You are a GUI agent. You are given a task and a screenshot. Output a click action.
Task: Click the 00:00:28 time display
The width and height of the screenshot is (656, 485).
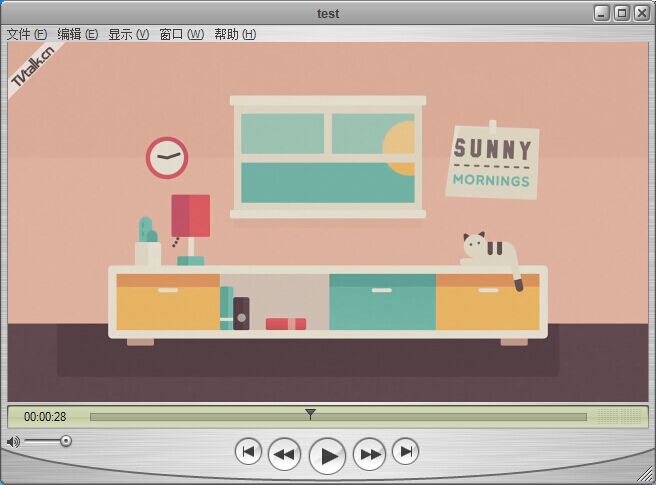point(45,417)
